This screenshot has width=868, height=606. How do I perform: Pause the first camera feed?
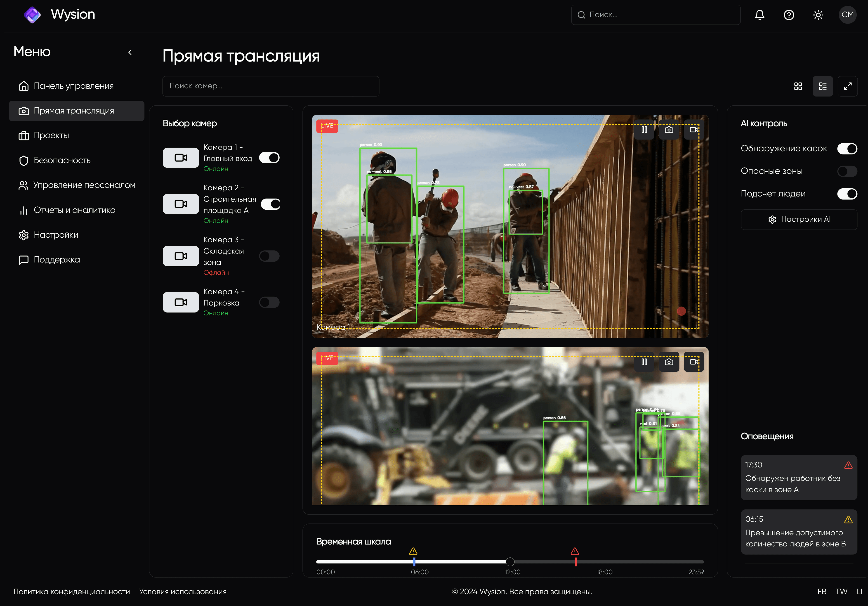click(644, 130)
